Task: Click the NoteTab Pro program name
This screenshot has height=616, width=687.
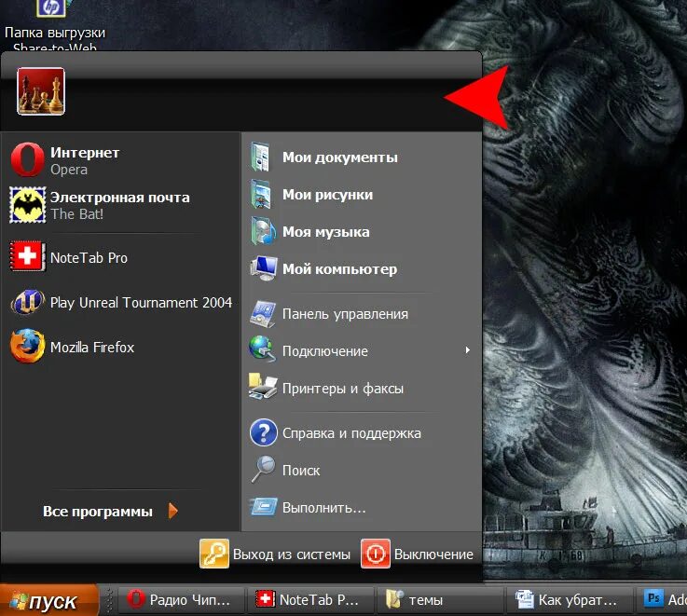Action: pos(89,257)
